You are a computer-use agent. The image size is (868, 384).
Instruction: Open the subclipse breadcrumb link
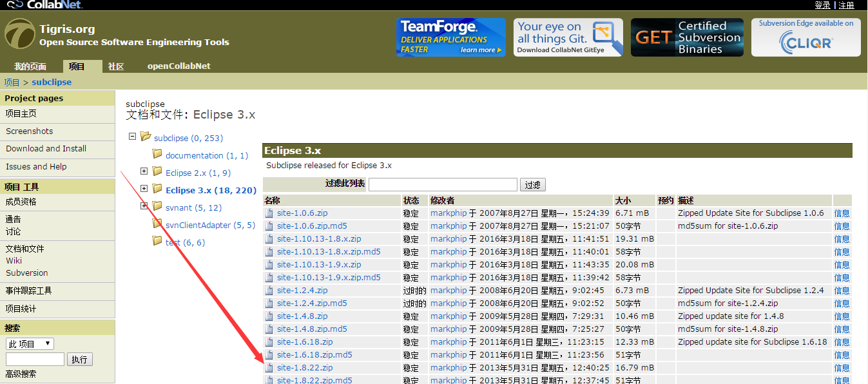coord(52,82)
